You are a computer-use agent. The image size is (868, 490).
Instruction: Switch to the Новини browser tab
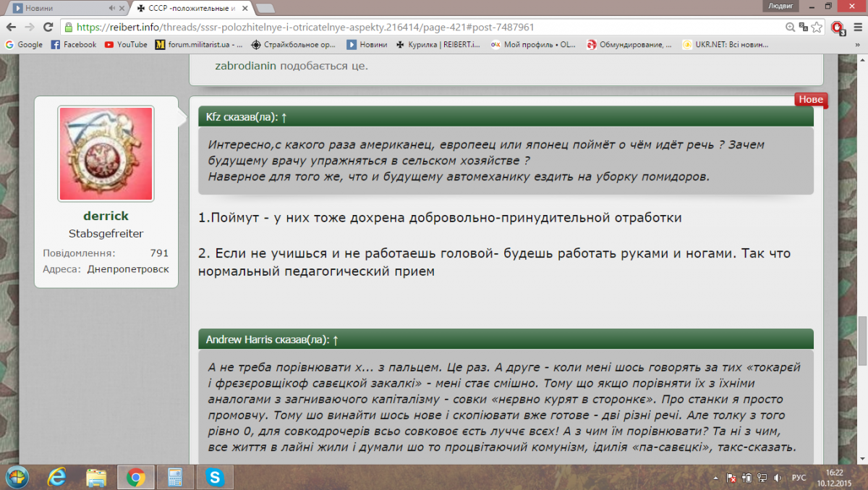[61, 9]
